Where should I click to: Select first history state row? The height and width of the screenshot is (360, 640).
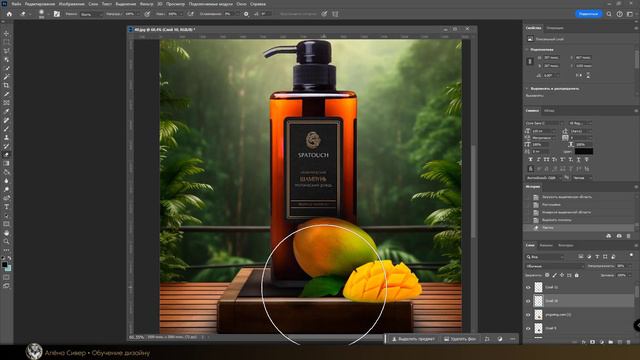pos(579,197)
